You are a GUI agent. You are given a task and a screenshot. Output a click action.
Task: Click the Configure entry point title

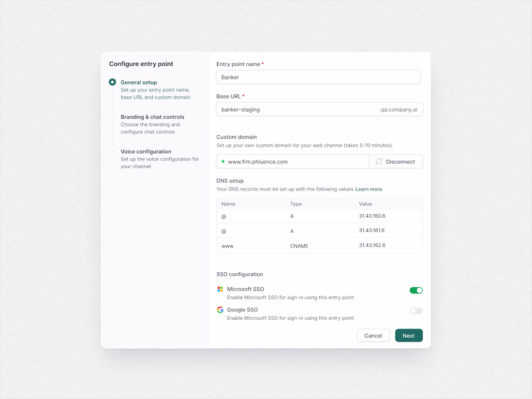point(141,64)
